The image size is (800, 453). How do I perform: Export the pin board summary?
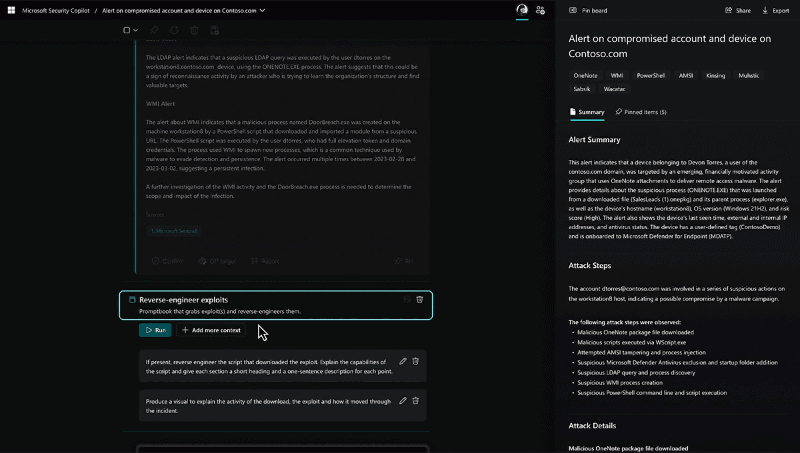(775, 10)
